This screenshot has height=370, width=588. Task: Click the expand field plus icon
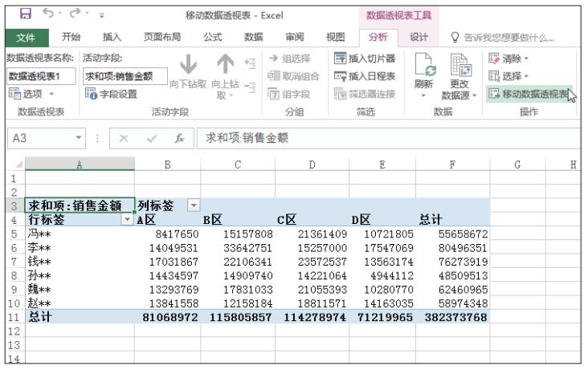pyautogui.click(x=250, y=63)
